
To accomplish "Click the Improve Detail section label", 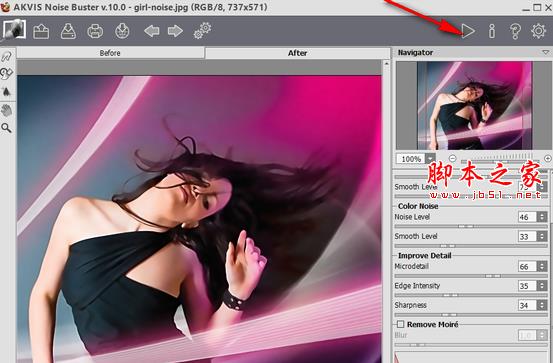I will click(x=425, y=255).
